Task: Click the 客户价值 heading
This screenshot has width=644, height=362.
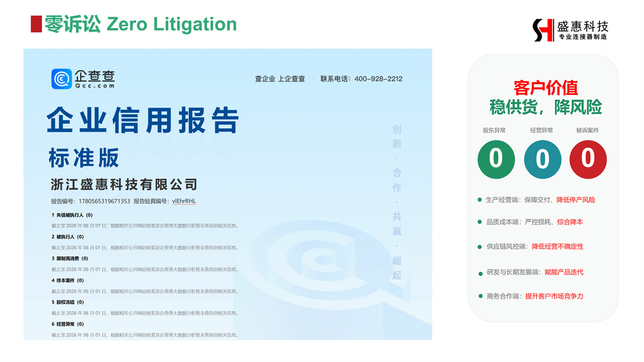Action: 546,88
